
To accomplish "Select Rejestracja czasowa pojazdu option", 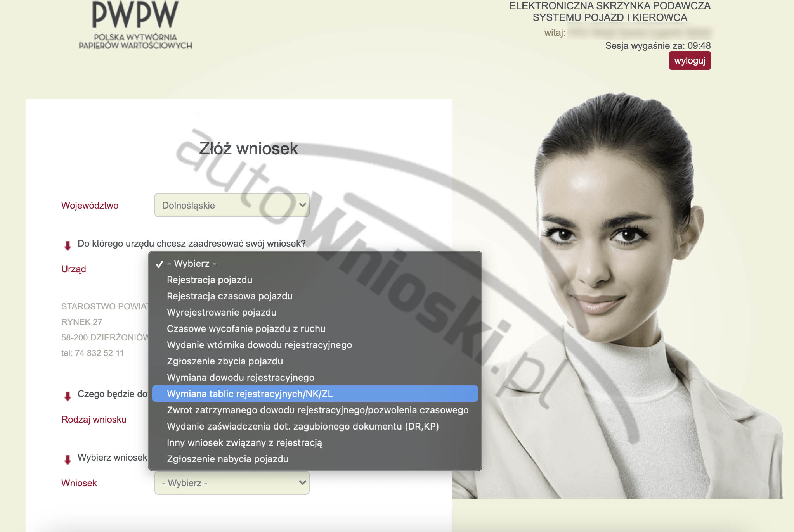I will pyautogui.click(x=230, y=296).
